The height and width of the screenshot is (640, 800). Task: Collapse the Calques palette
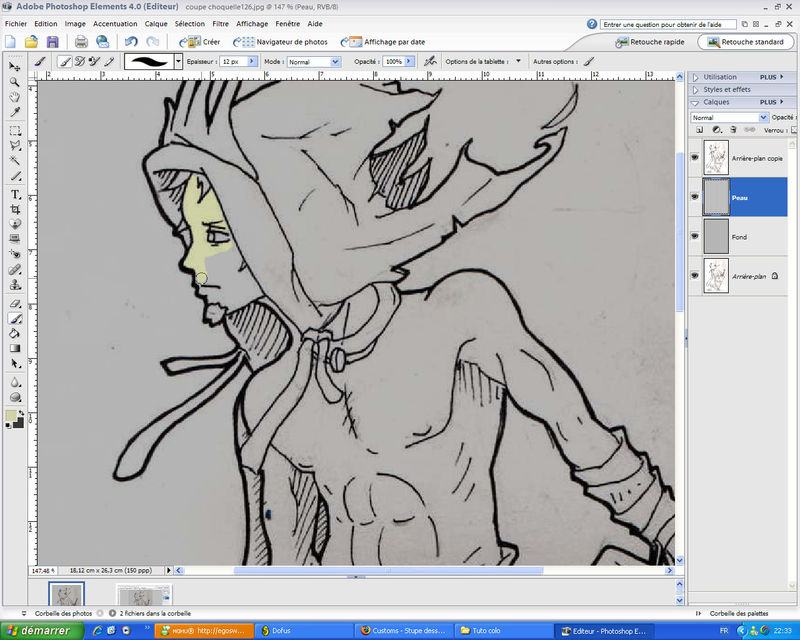(x=695, y=103)
